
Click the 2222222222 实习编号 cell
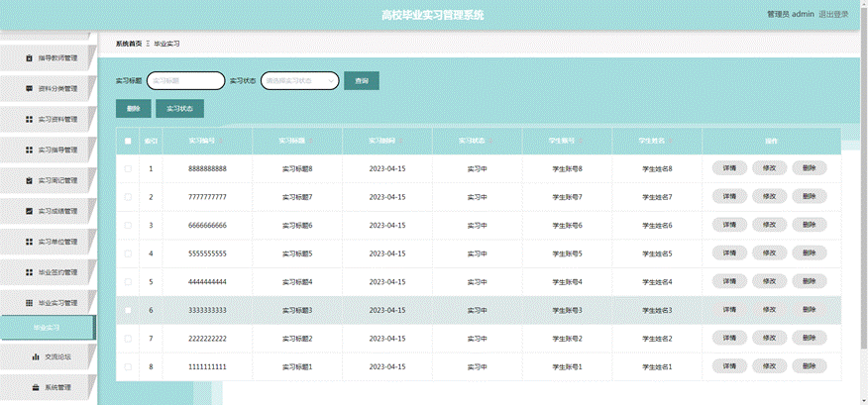coord(208,338)
